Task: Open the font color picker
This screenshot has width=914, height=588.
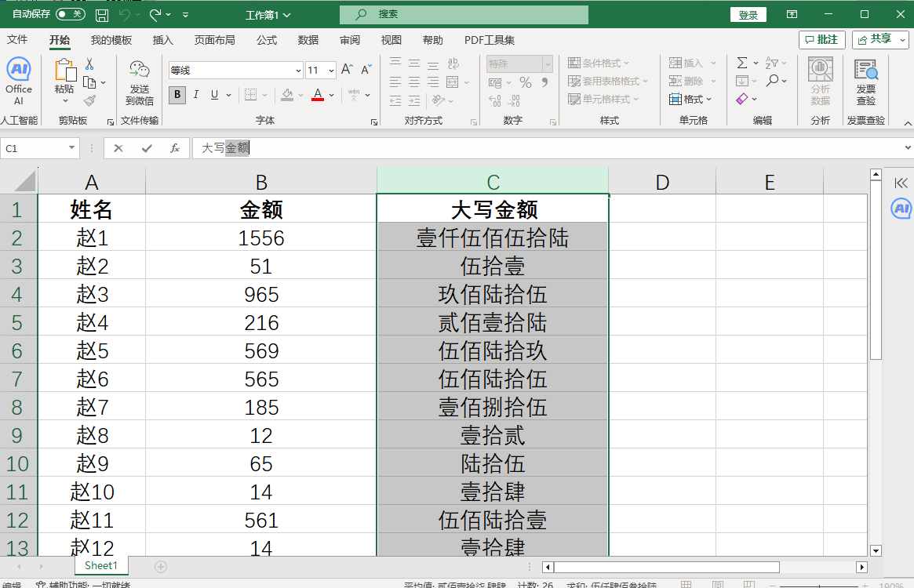Action: [x=317, y=95]
